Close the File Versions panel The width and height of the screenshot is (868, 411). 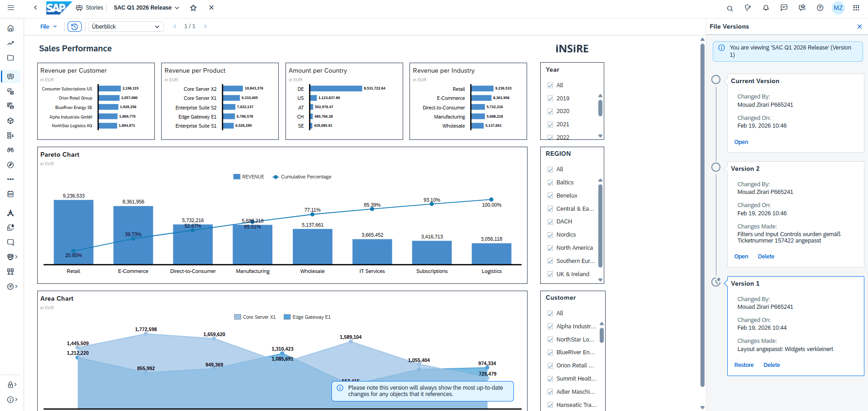click(x=859, y=27)
